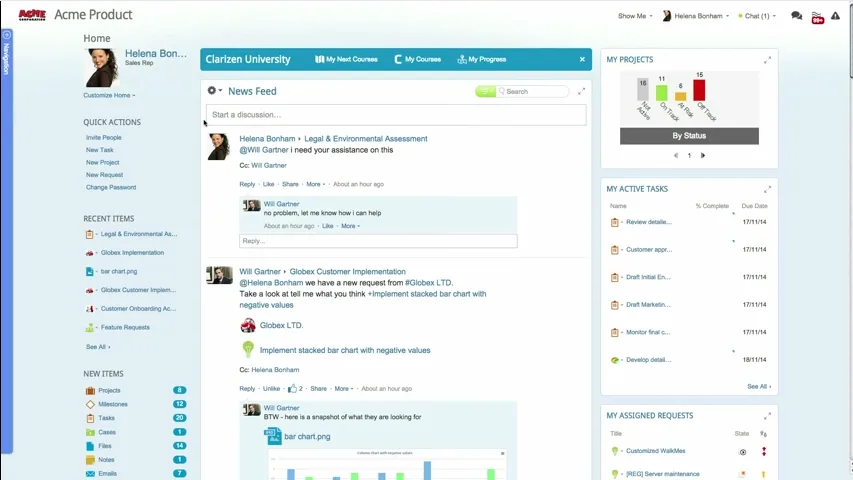The width and height of the screenshot is (853, 480).
Task: Open the flagged notifications icon in the top bar
Action: [x=818, y=17]
